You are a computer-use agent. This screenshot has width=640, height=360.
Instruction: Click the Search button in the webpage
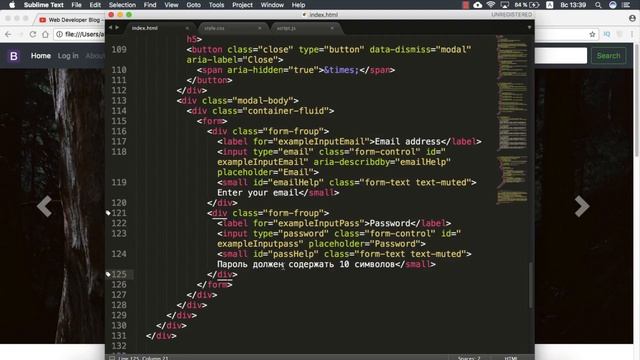[608, 56]
